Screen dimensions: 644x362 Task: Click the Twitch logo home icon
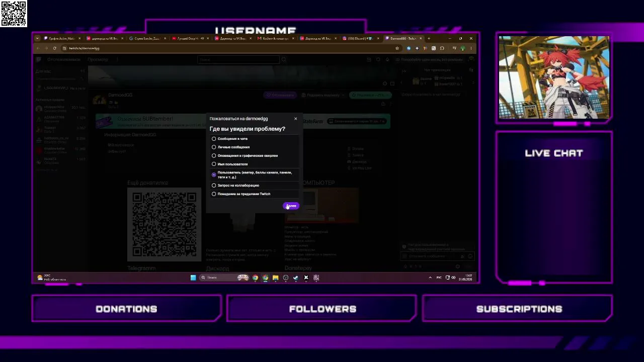(39, 59)
